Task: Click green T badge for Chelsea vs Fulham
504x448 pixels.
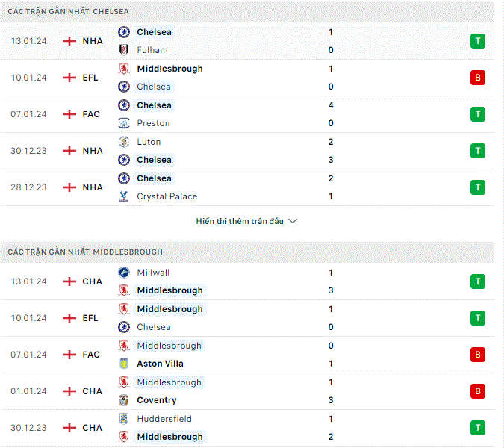Action: 478,41
